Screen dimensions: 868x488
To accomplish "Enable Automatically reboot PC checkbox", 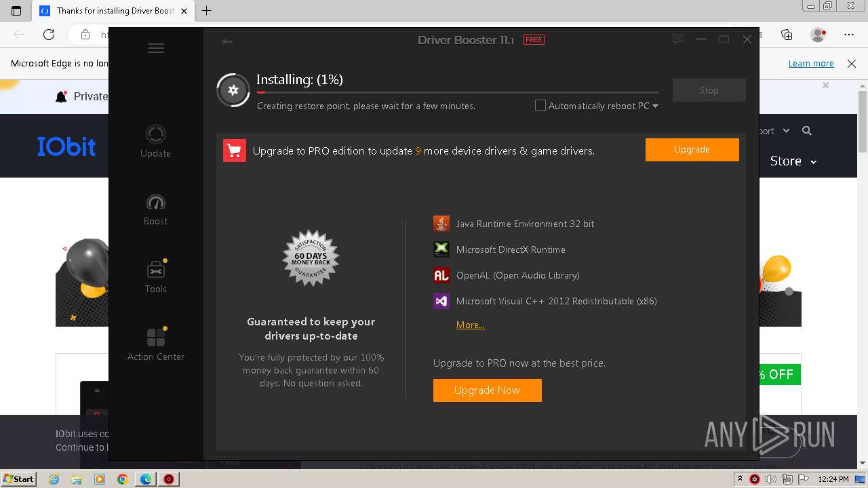I will [x=540, y=106].
